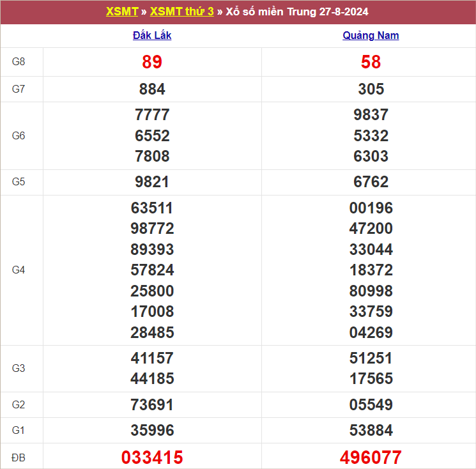The width and height of the screenshot is (476, 469).
Task: Click G1 row label
Action: click(x=19, y=431)
